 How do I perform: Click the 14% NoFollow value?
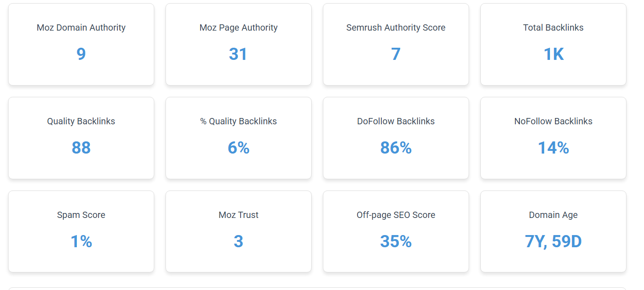(553, 148)
